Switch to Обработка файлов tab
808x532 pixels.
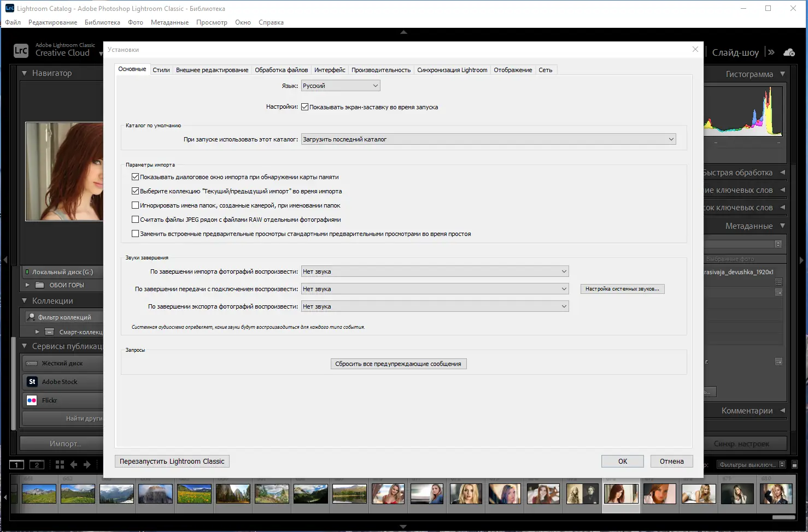(282, 70)
